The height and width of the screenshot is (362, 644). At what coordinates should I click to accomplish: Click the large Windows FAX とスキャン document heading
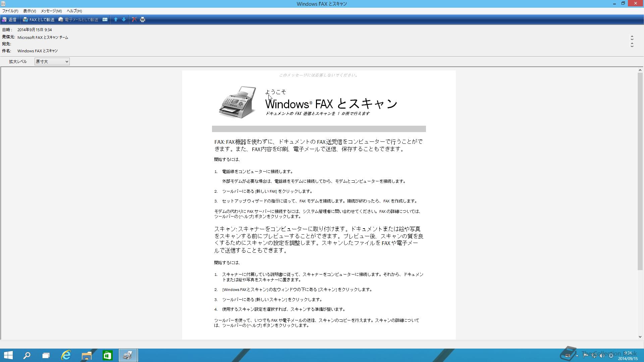(331, 104)
